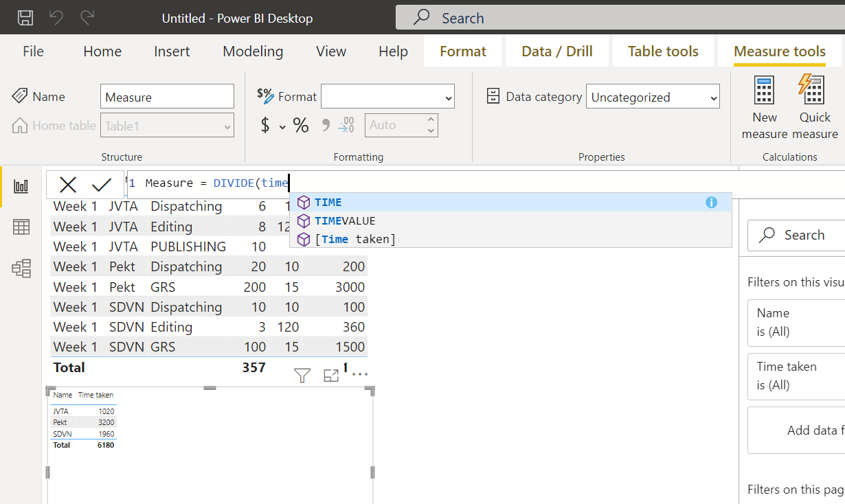Click the search magnifier in title bar
Viewport: 845px width, 504px height.
click(x=421, y=18)
